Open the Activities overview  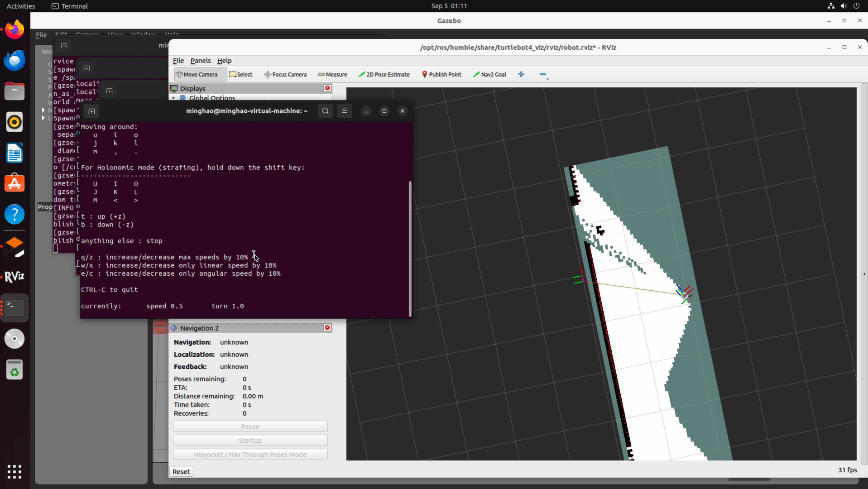pyautogui.click(x=21, y=6)
